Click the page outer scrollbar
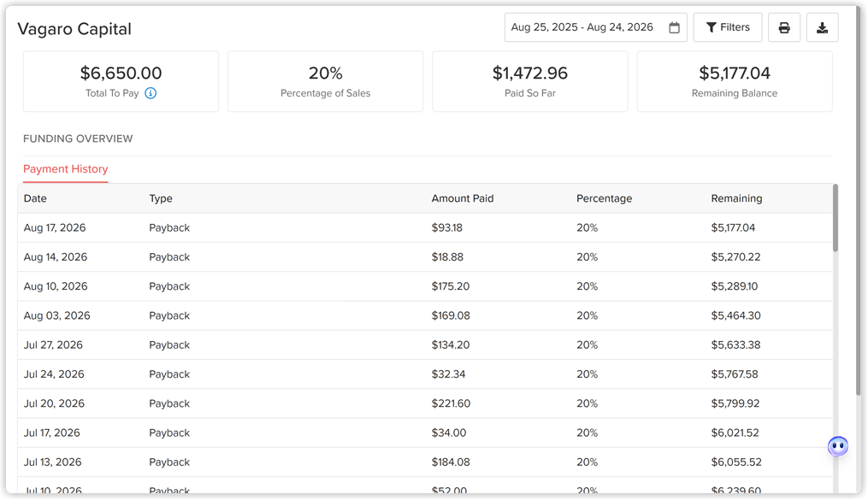868x500 pixels. pyautogui.click(x=859, y=202)
